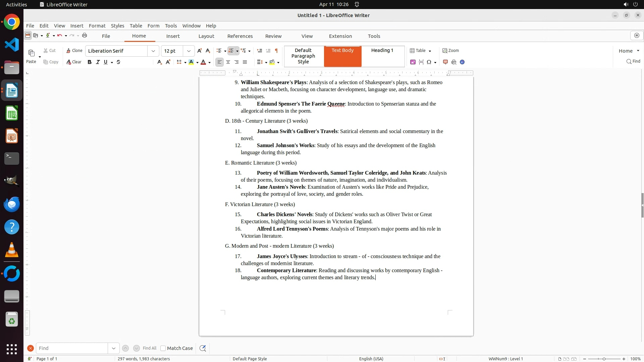Screen dimensions: 644x362
Task: Click the Clone formatting paintbrush
Action: [x=74, y=51]
